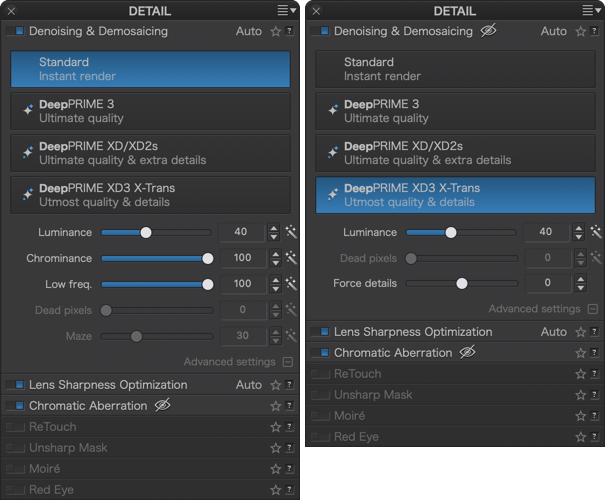Enable ReTouch in left panel
This screenshot has height=500, width=605.
(15, 427)
